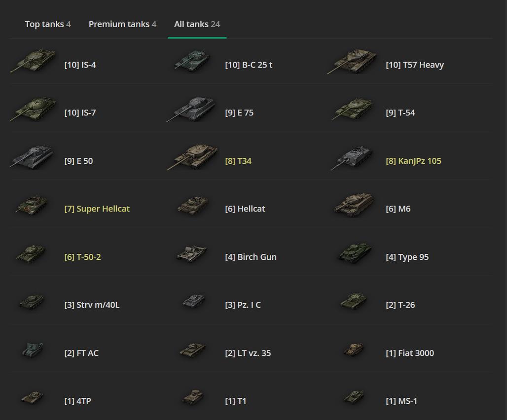Open the Premium tanks tab

tap(122, 24)
